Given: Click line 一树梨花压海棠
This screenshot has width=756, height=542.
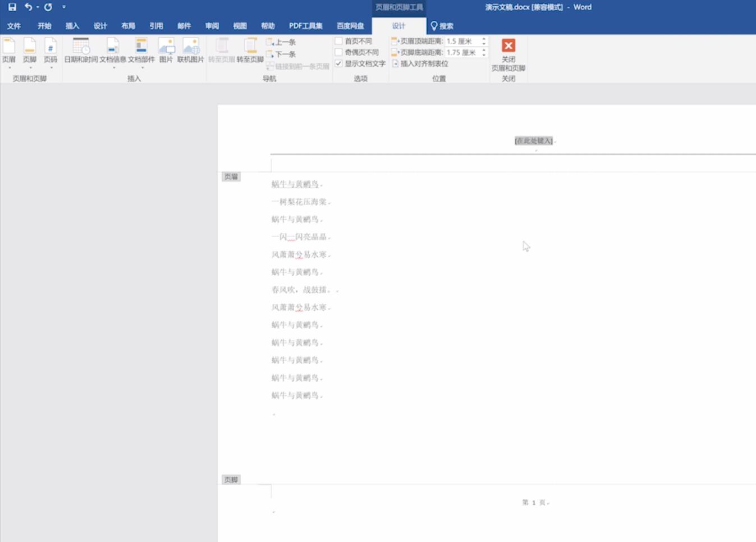Looking at the screenshot, I should (x=299, y=202).
